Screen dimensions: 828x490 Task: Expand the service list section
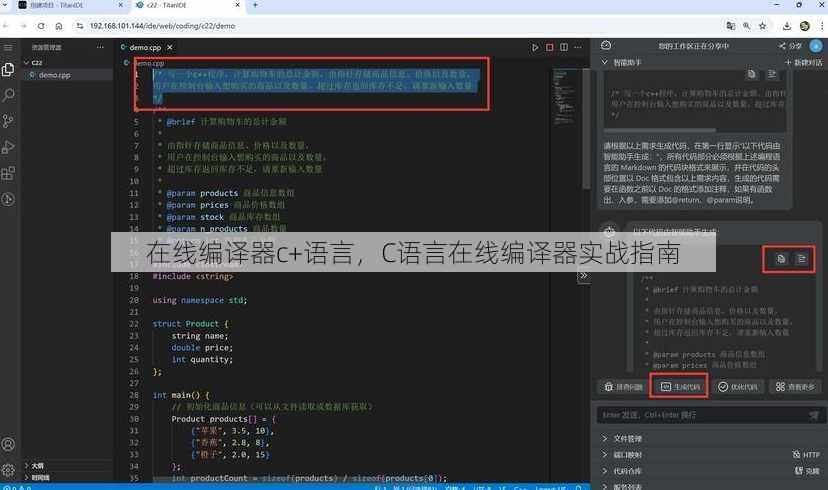pyautogui.click(x=622, y=487)
